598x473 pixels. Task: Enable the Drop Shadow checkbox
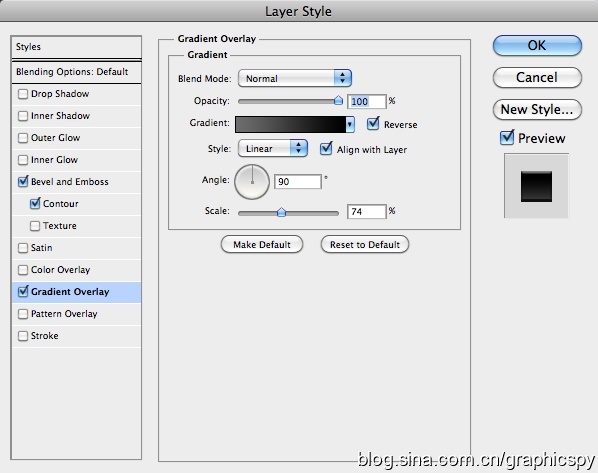pos(23,94)
